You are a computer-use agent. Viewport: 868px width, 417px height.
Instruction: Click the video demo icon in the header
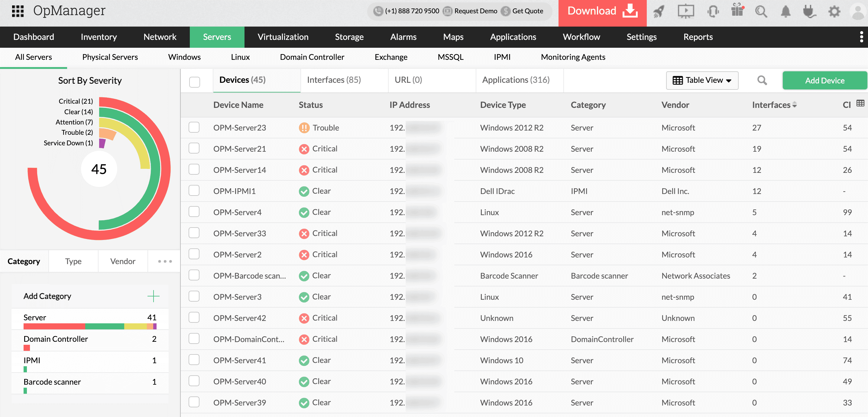(x=686, y=11)
